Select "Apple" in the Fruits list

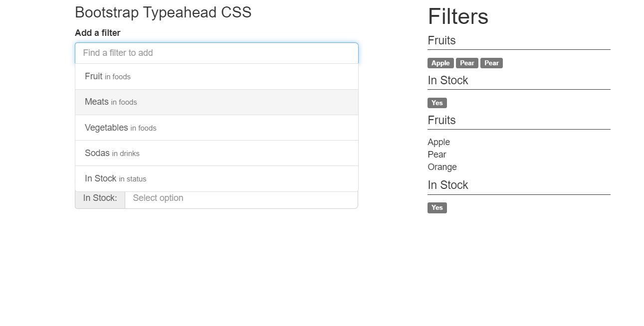tap(438, 142)
